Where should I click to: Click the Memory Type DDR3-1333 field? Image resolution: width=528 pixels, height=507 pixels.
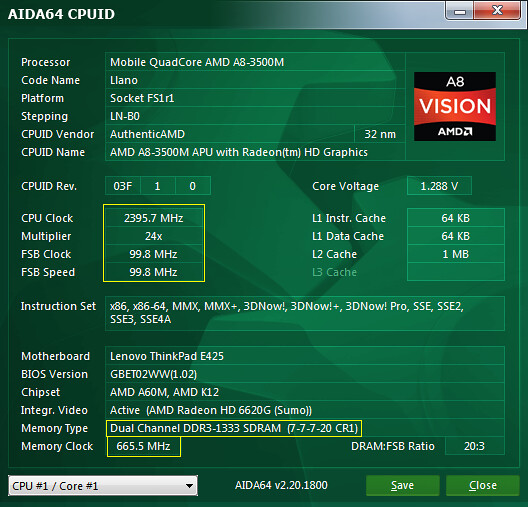tap(234, 428)
